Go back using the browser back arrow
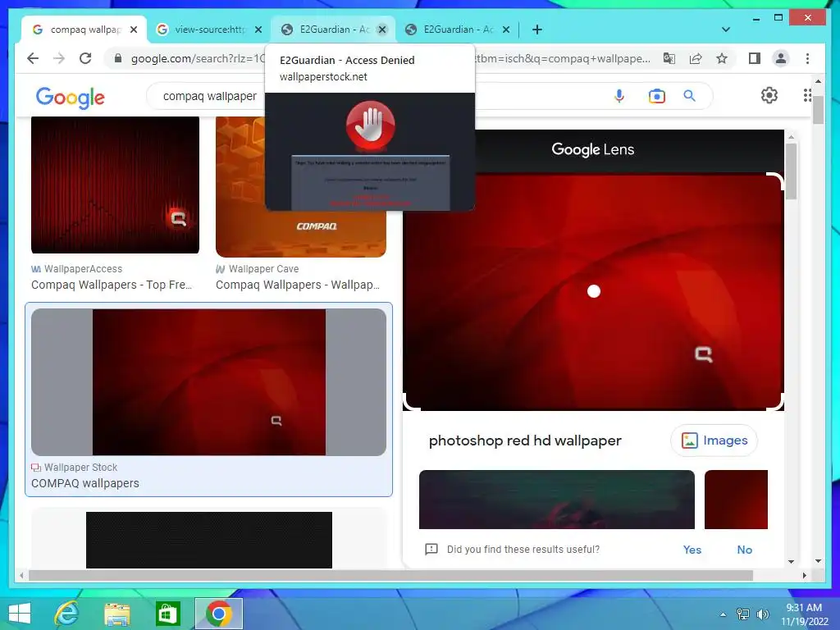Screen dimensions: 840x630 (x=33, y=58)
